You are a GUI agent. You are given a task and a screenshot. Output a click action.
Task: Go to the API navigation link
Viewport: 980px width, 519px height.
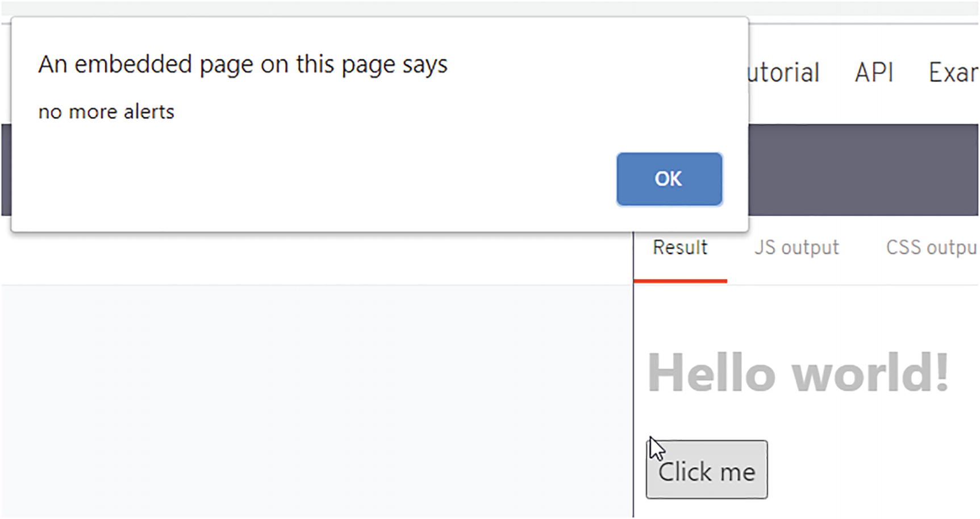point(874,73)
